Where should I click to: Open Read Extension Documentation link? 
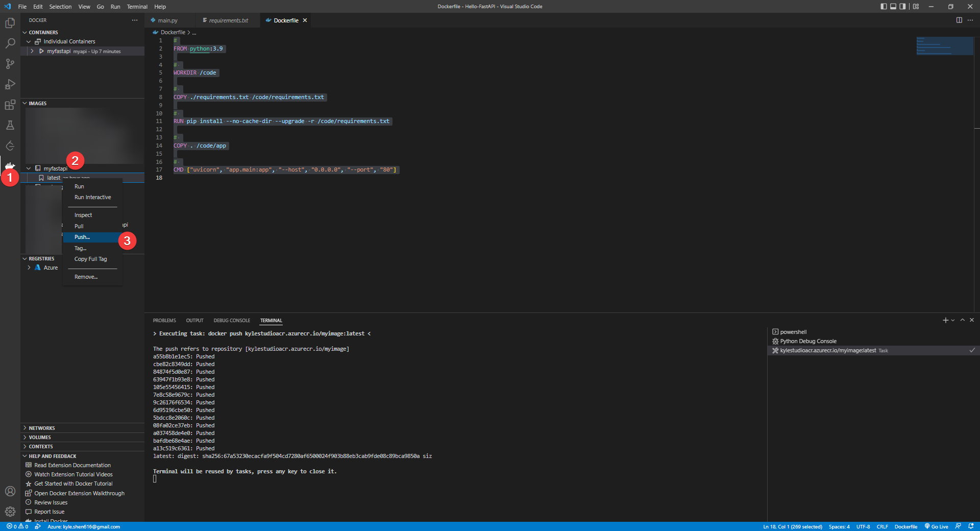[x=72, y=465]
